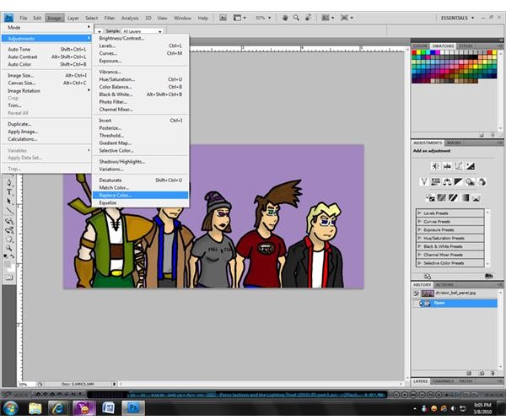Select the Type tool in toolbox

click(9, 191)
